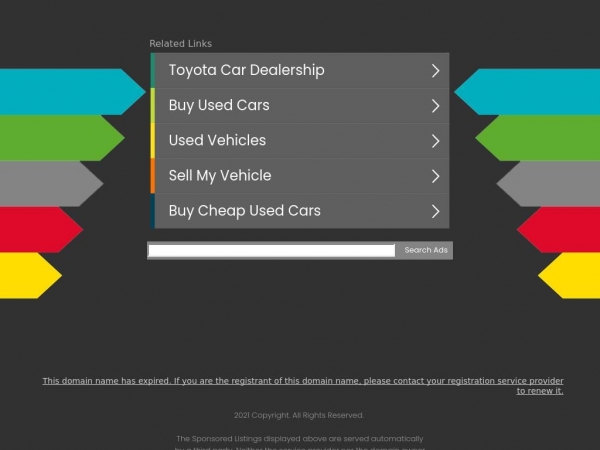The image size is (600, 450).
Task: Click the chevron beside Sell My Vehicle
Action: tap(435, 176)
